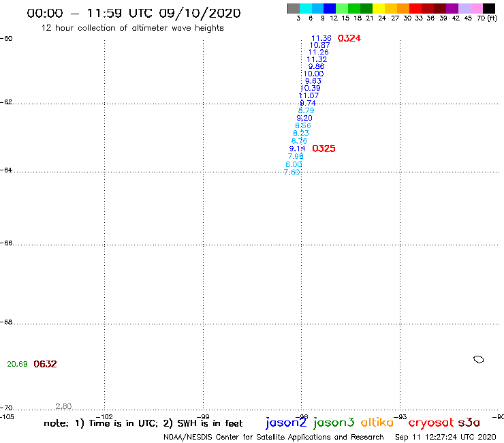The height and width of the screenshot is (443, 504).
Task: Click the wave height value 10.87
Action: (x=319, y=46)
